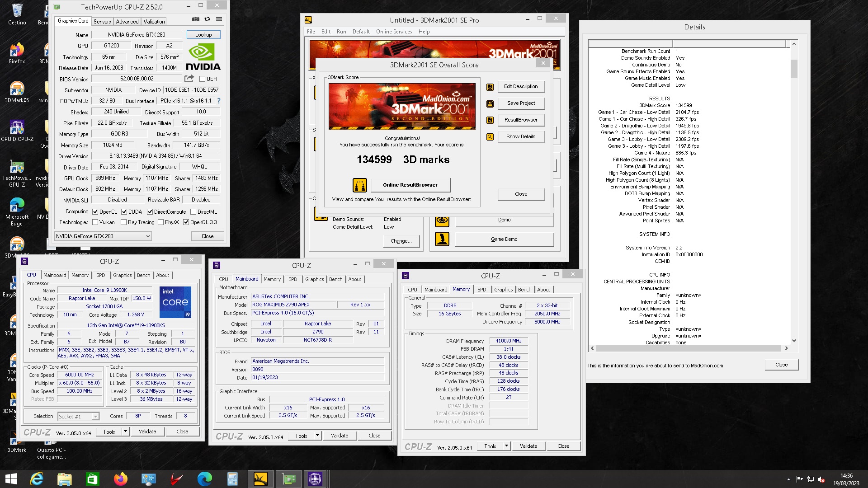Switch to Sensors tab in GPU-Z
This screenshot has height=488, width=868.
102,22
